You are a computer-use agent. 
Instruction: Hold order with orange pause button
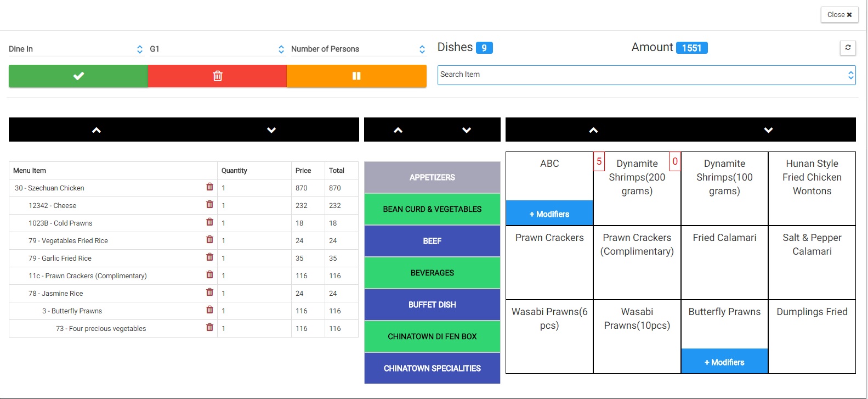tap(356, 76)
